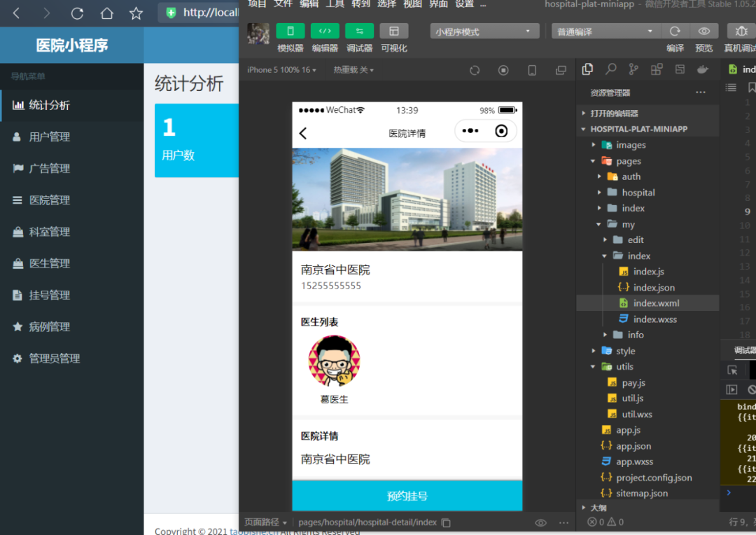The height and width of the screenshot is (535, 756).
Task: Open the index.json file
Action: pos(648,288)
